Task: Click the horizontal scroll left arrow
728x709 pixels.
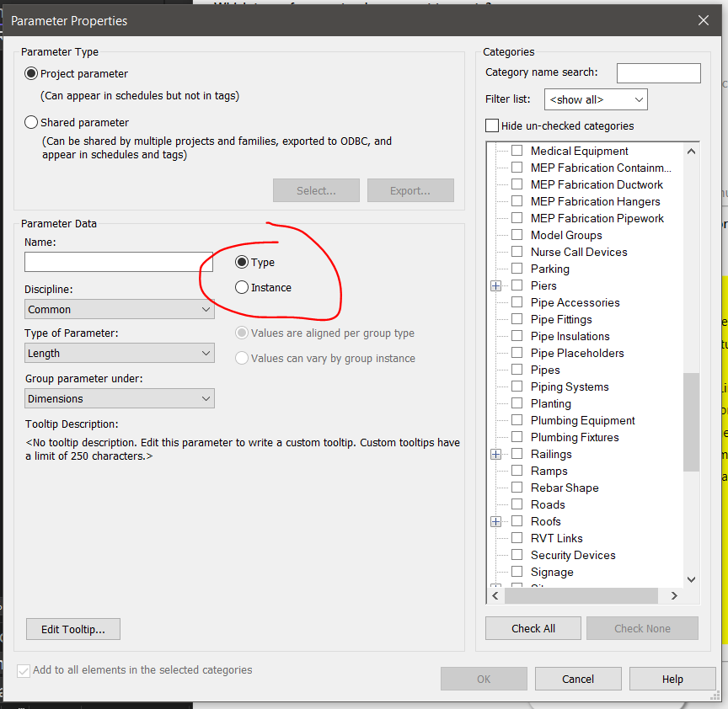Action: coord(495,596)
